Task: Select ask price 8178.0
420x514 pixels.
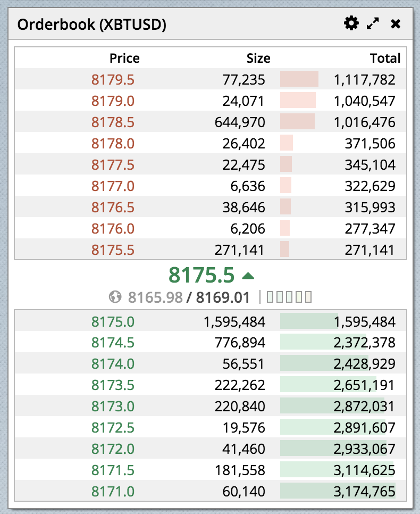Action: click(x=113, y=144)
